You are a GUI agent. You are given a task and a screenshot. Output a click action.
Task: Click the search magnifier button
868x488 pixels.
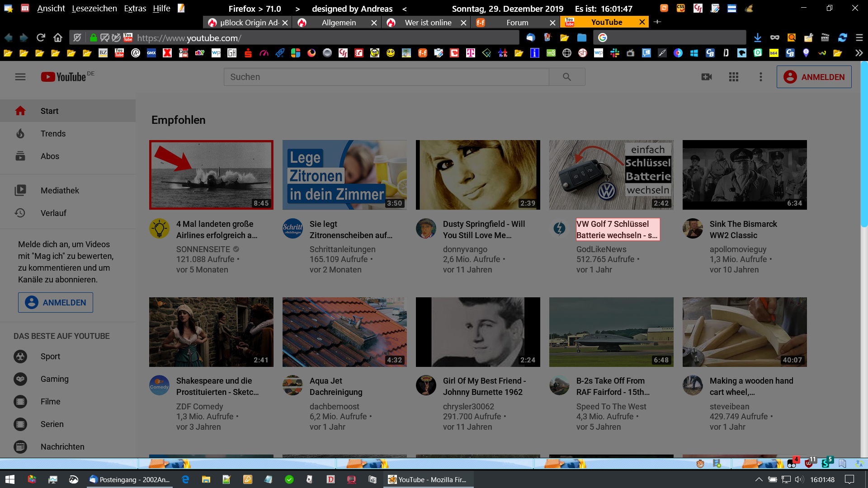(x=566, y=77)
